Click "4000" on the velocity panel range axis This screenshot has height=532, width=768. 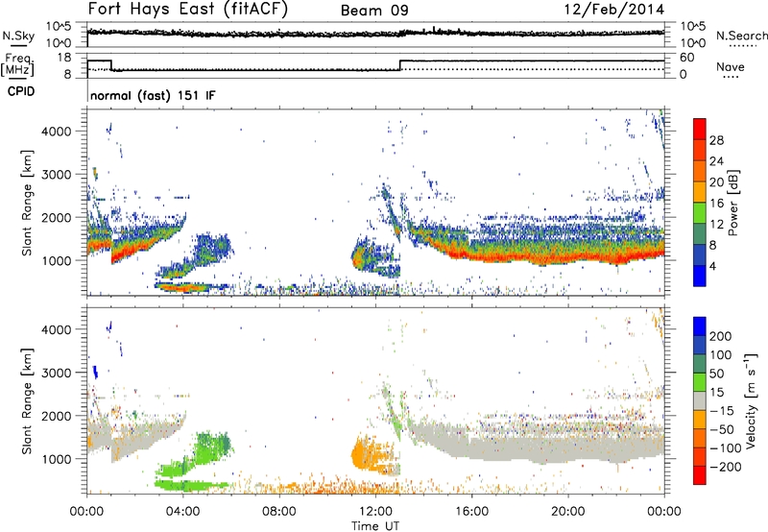57,329
